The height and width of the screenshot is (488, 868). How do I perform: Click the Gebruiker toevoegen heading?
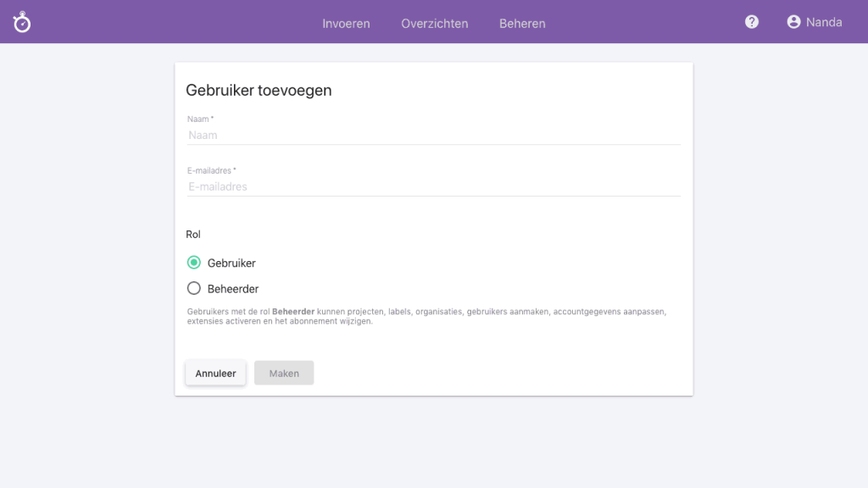point(259,90)
